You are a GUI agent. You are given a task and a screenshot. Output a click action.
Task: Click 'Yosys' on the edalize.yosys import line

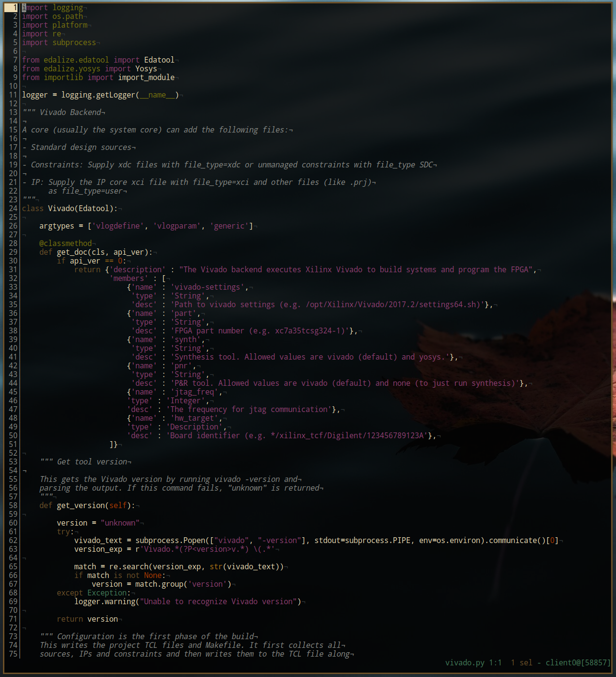[146, 68]
